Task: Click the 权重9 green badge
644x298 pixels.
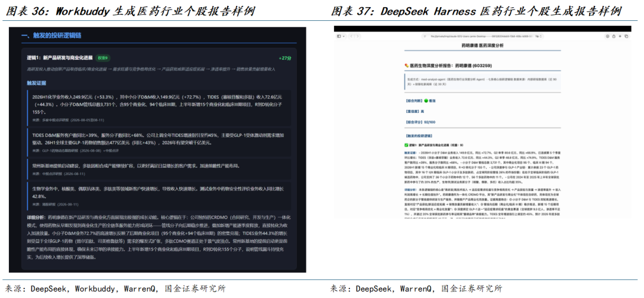Action: click(103, 58)
